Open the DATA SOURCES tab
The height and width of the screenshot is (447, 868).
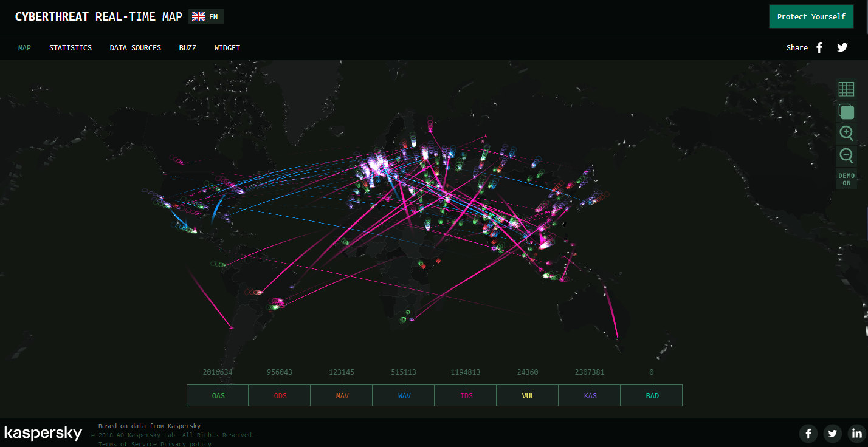136,47
